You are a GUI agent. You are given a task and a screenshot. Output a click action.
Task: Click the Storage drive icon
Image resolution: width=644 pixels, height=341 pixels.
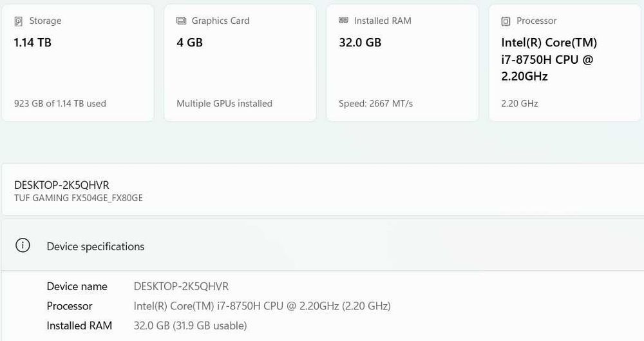(x=19, y=21)
